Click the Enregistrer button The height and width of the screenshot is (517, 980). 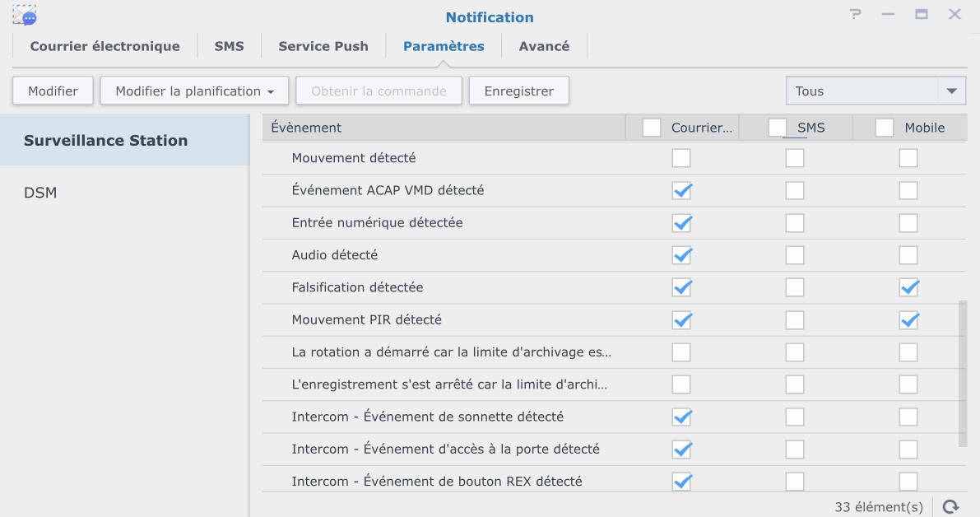(518, 91)
